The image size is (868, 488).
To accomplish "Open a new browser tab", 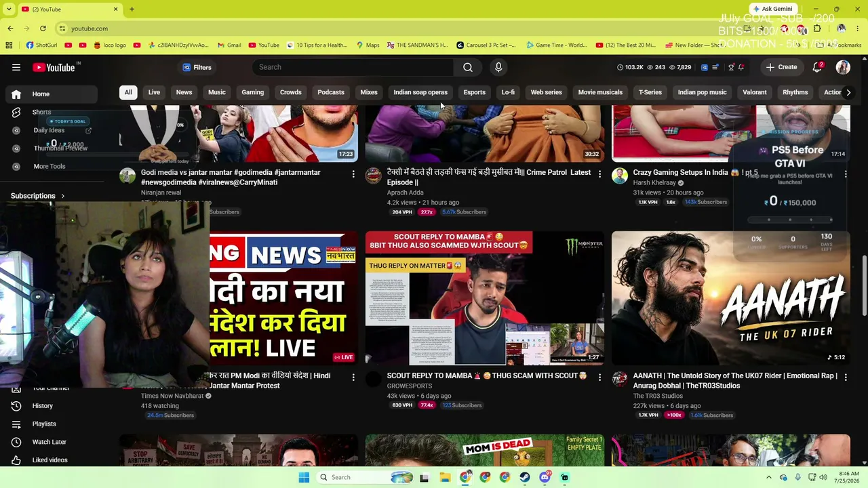I will (132, 9).
